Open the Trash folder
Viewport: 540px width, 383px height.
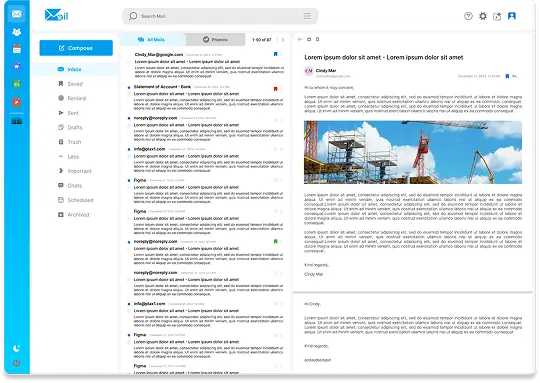click(70, 142)
